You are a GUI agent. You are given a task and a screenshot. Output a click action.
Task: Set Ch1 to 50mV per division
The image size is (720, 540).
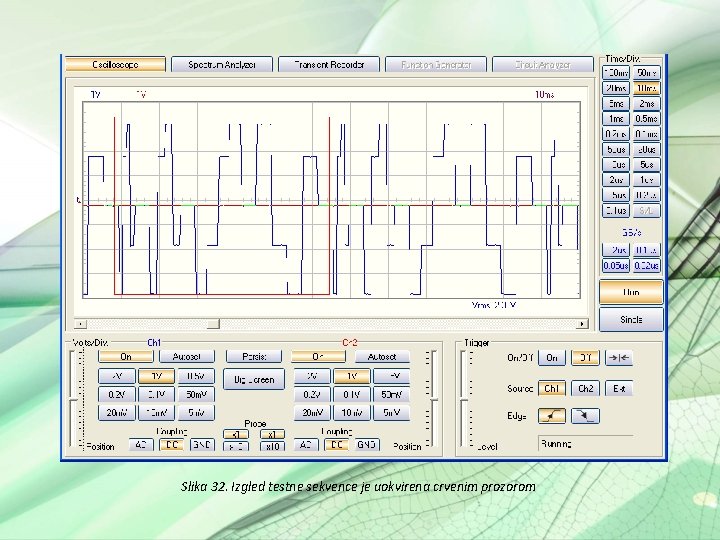coord(194,395)
